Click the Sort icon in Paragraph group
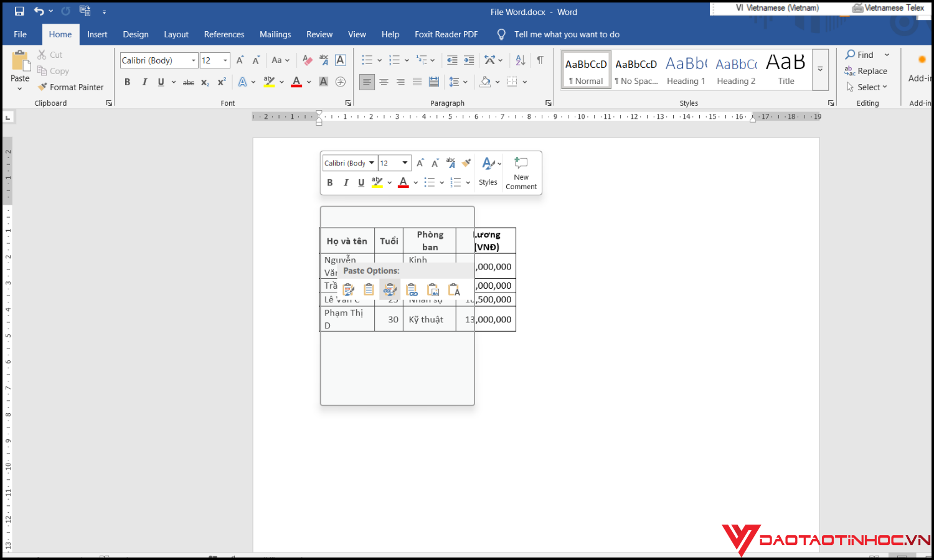The height and width of the screenshot is (560, 934). pos(521,60)
